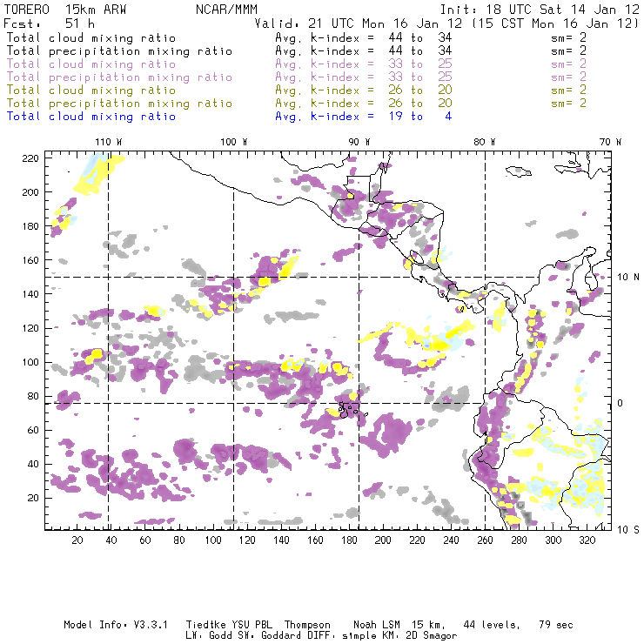This screenshot has width=644, height=644.
Task: Click the "(15 CST Mon 16 Jan 12)" text
Action: click(x=555, y=23)
